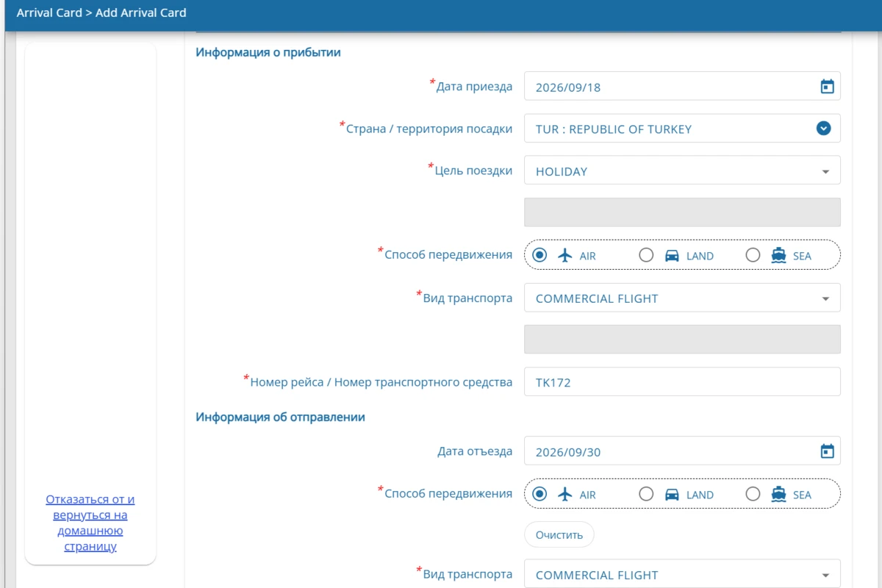
Task: Select SEA radio button for departure
Action: [753, 494]
